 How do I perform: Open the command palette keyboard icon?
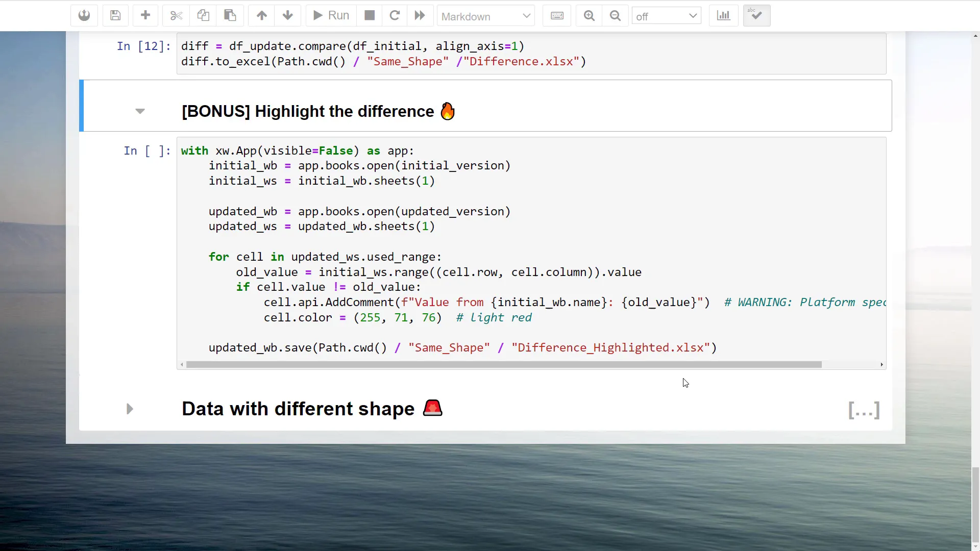tap(557, 15)
